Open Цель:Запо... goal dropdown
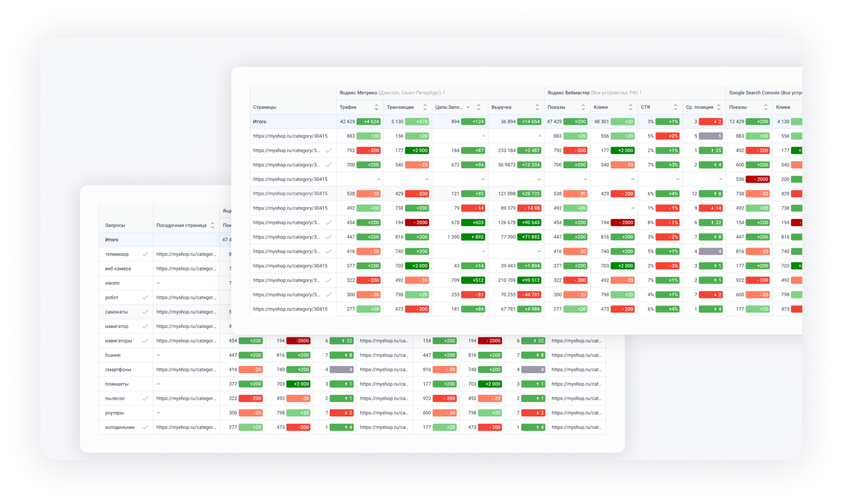 (x=468, y=107)
